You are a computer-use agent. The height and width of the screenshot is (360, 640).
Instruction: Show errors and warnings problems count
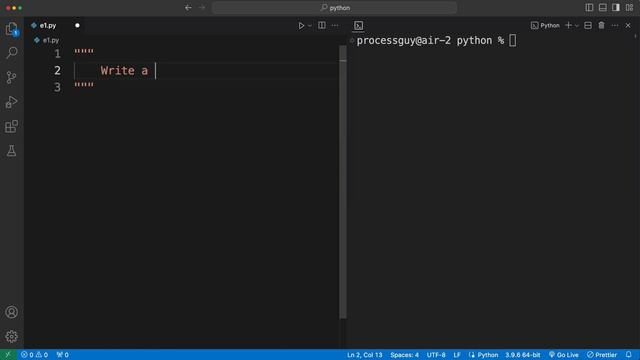coord(34,355)
